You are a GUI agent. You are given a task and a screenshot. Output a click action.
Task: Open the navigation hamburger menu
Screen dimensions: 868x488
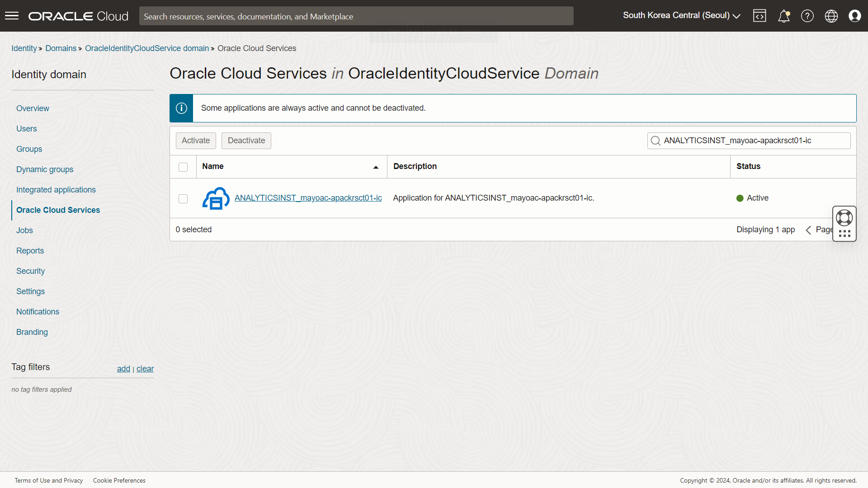11,16
